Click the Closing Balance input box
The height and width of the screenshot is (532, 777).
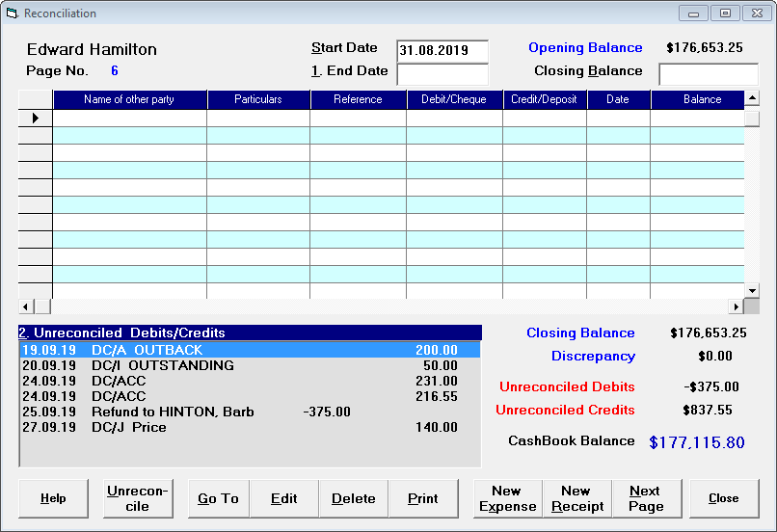[x=709, y=74]
